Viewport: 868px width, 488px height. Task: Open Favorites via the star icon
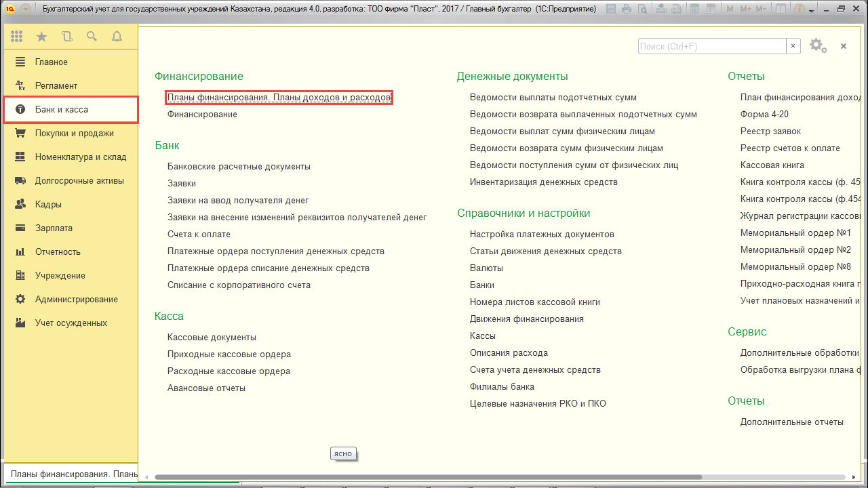coord(41,37)
